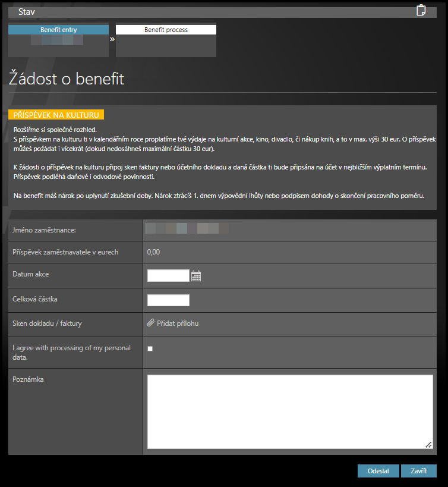The image size is (448, 487).
Task: Click into the Celková částka amount field
Action: (x=168, y=300)
